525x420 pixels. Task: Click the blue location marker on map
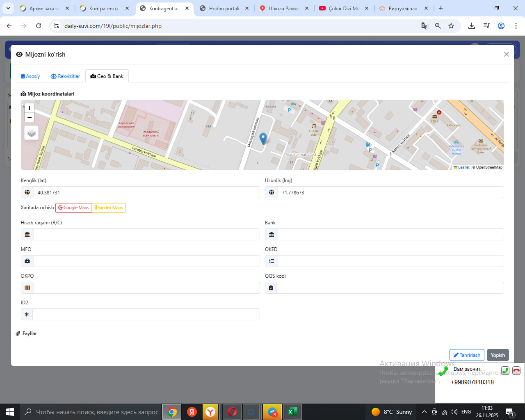(x=263, y=139)
